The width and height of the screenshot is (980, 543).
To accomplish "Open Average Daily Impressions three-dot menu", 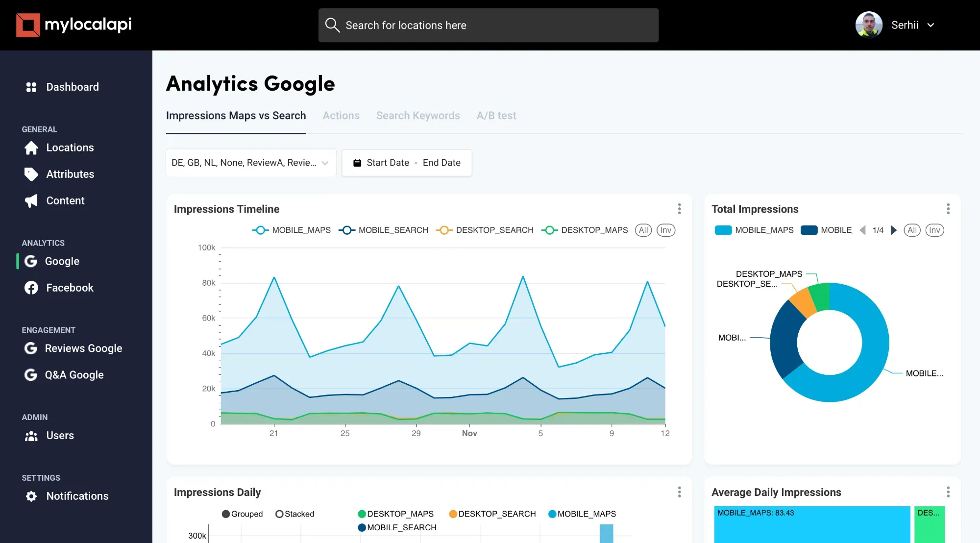I will point(948,492).
